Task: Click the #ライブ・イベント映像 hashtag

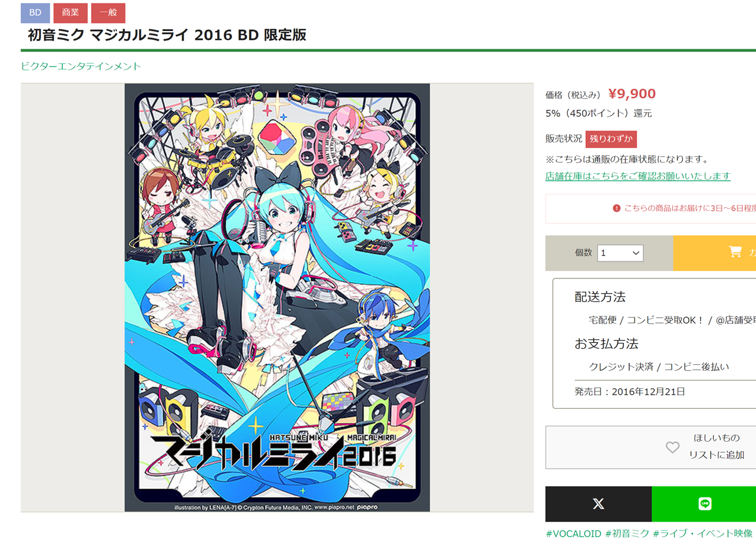Action: pyautogui.click(x=703, y=533)
